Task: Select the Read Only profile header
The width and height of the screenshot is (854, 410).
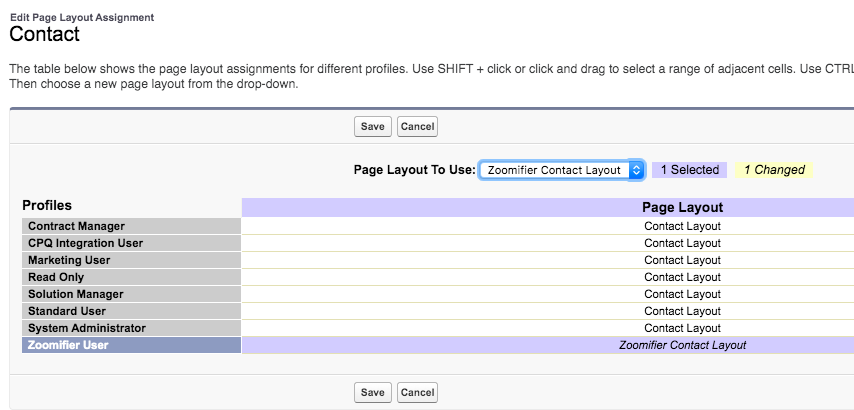Action: point(131,277)
